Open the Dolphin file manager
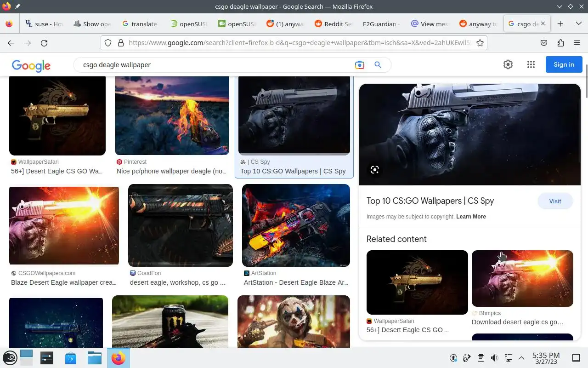The image size is (588, 368). pyautogui.click(x=94, y=358)
